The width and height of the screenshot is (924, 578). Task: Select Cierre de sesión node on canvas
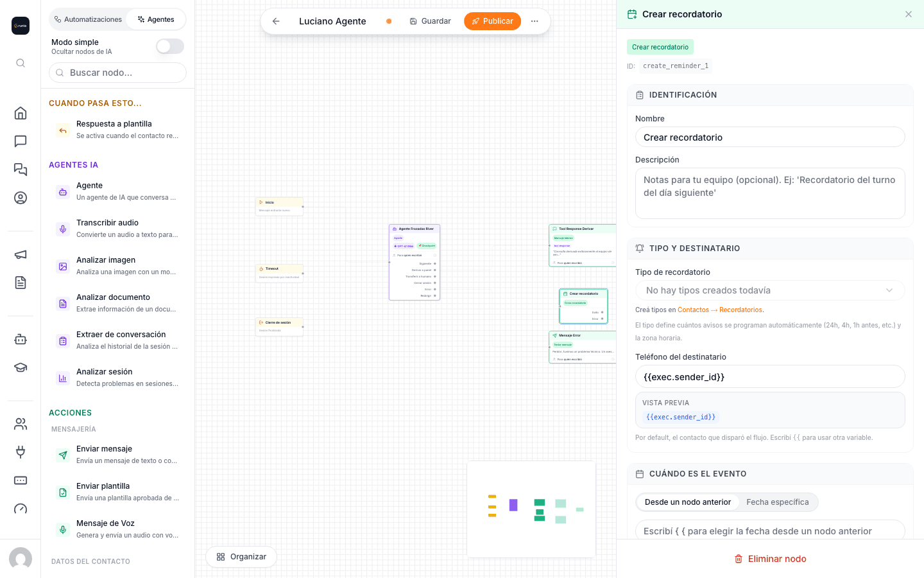tap(279, 327)
